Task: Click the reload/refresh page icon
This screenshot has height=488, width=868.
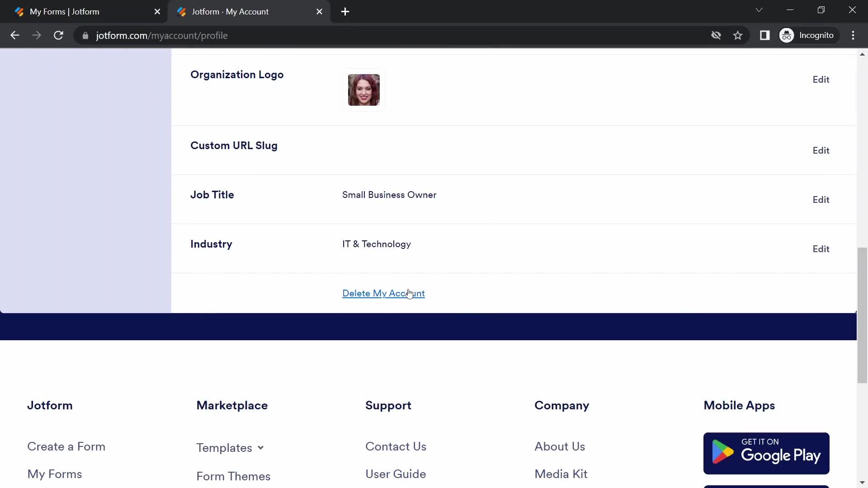Action: point(58,36)
